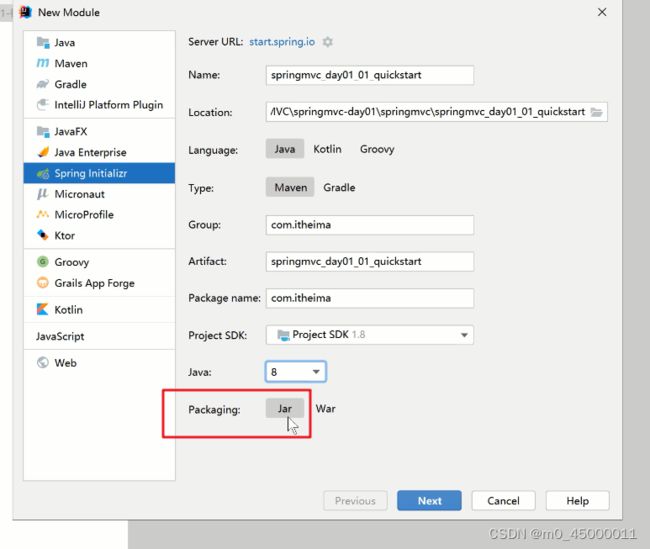
Task: Select Ktor module type
Action: [x=99, y=235]
